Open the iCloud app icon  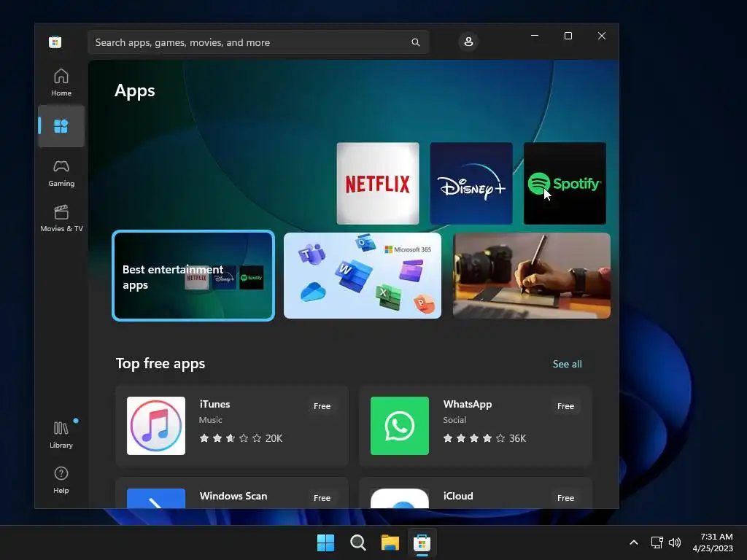400,498
